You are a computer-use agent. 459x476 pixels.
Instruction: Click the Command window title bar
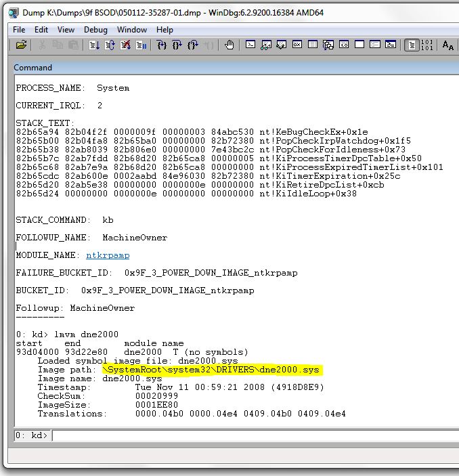[x=236, y=68]
